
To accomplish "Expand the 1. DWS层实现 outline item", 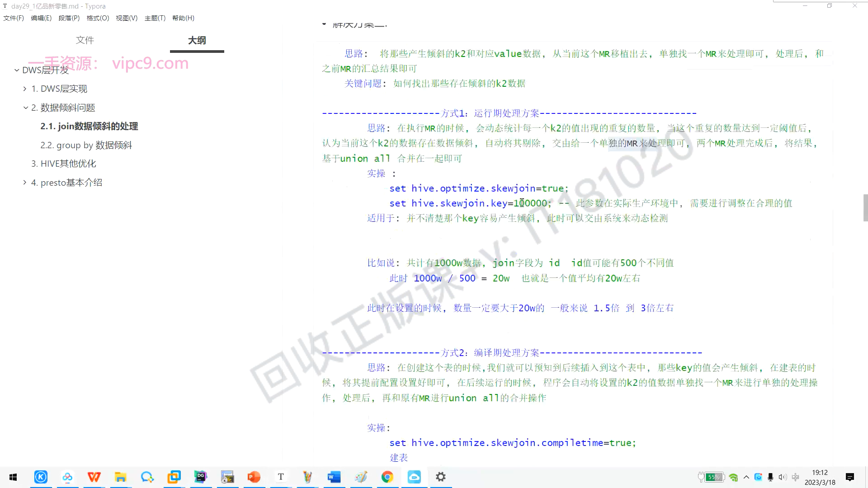I will (25, 89).
